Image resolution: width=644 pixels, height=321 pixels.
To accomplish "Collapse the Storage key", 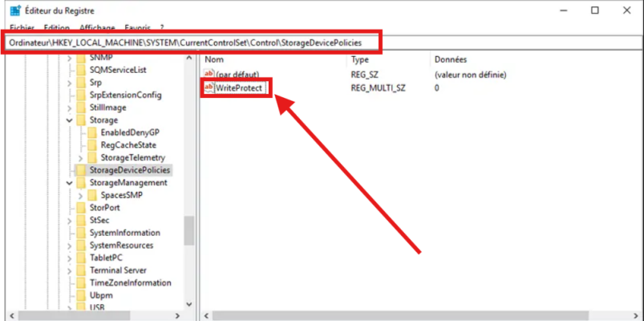I will (x=70, y=120).
